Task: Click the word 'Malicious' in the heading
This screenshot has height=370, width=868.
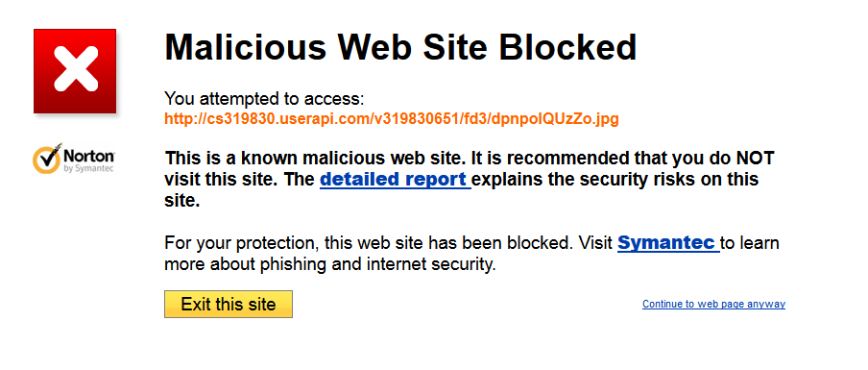Action: [x=246, y=47]
